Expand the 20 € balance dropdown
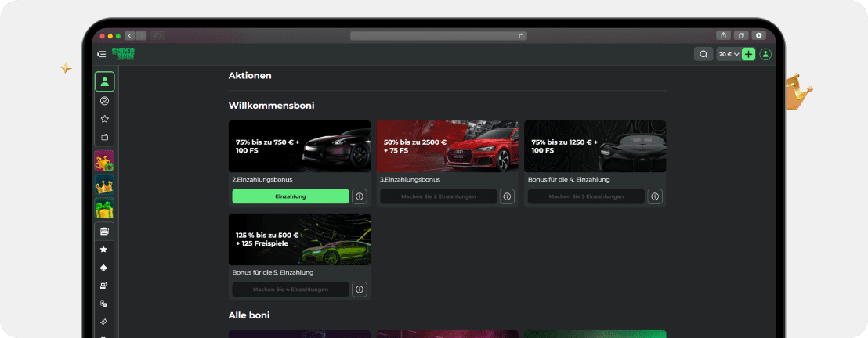This screenshot has height=338, width=868. click(x=729, y=54)
